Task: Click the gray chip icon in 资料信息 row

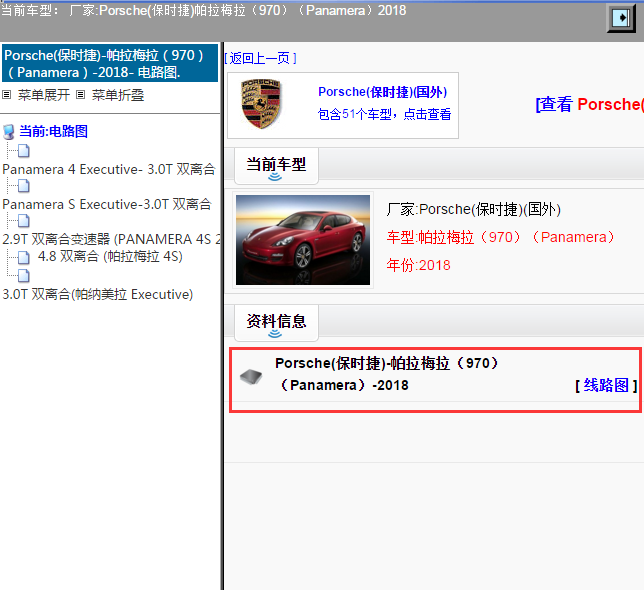Action: (251, 376)
